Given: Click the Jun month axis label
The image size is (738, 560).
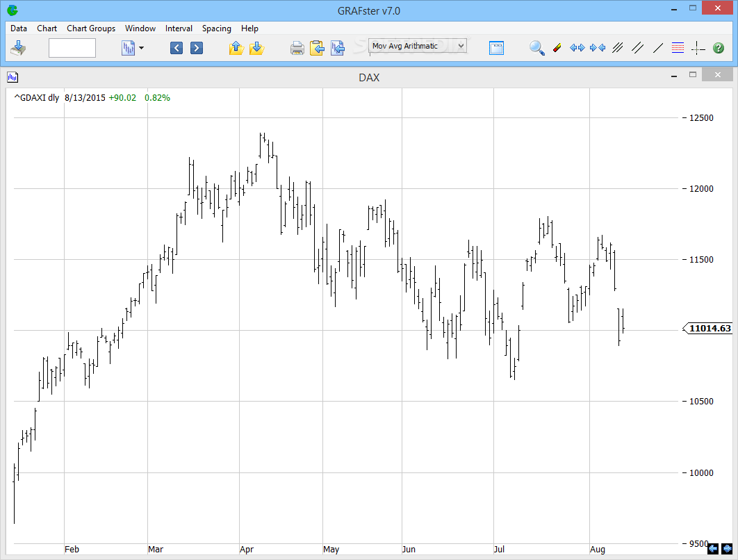Looking at the screenshot, I should [409, 549].
